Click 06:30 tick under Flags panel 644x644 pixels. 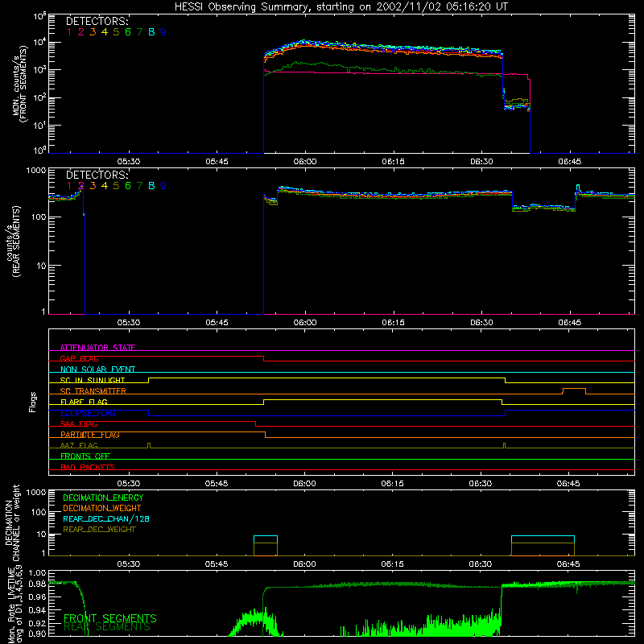click(481, 484)
